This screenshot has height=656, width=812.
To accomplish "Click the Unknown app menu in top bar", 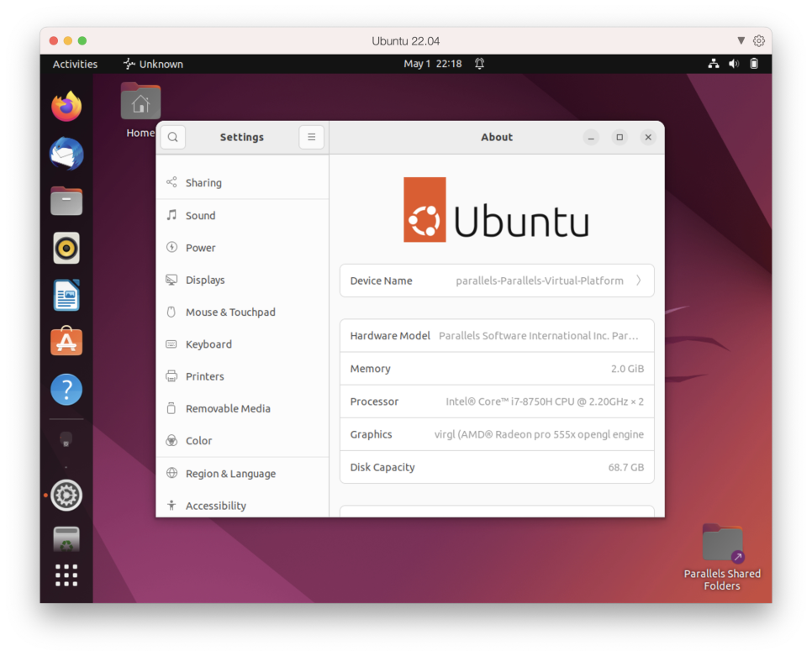I will click(153, 64).
